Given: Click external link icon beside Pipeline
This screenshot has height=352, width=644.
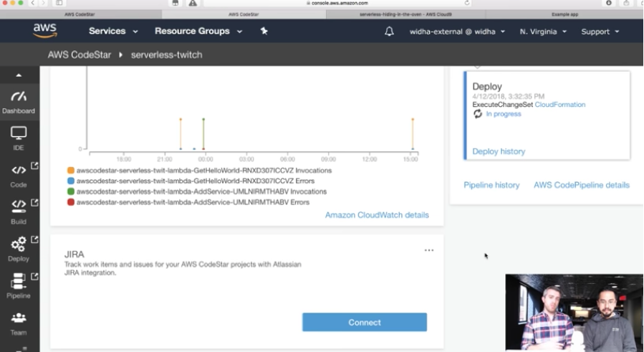Looking at the screenshot, I should 34,276.
